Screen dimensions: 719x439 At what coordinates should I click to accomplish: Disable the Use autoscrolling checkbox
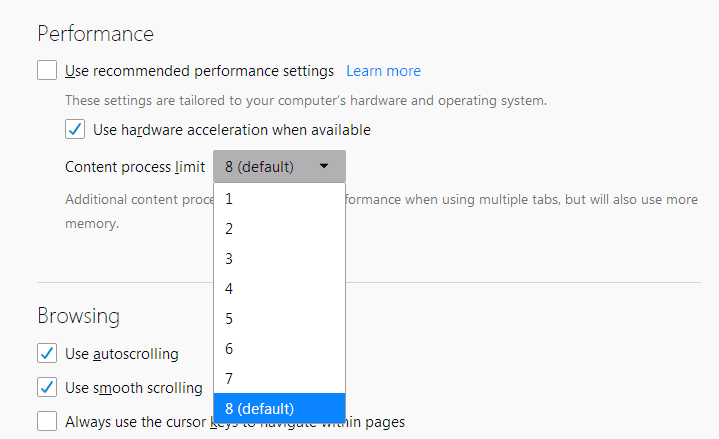[47, 353]
